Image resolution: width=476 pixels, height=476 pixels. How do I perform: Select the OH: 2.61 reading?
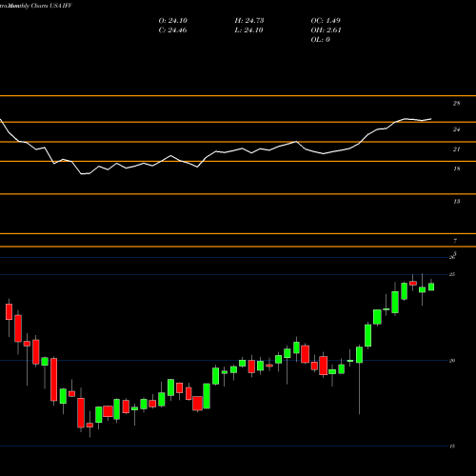[326, 30]
